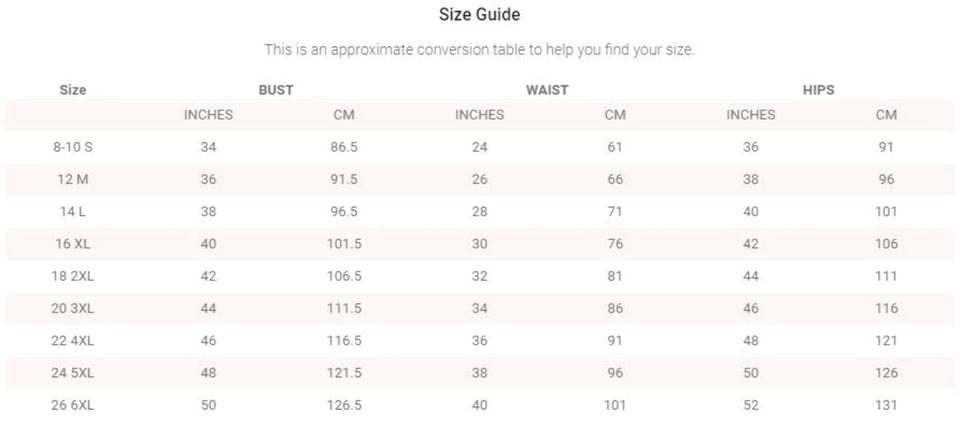Select the 126.5 bust CM cell
Image resolution: width=960 pixels, height=427 pixels.
pyautogui.click(x=344, y=405)
